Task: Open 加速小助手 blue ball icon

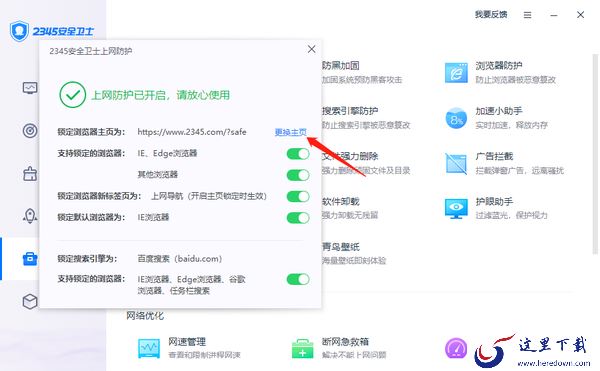Action: click(456, 118)
